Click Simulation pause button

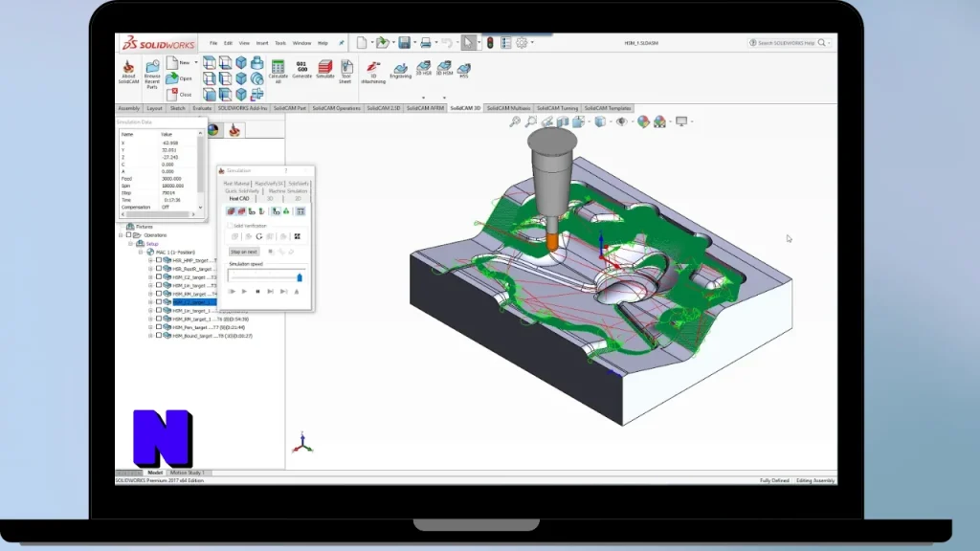257,291
